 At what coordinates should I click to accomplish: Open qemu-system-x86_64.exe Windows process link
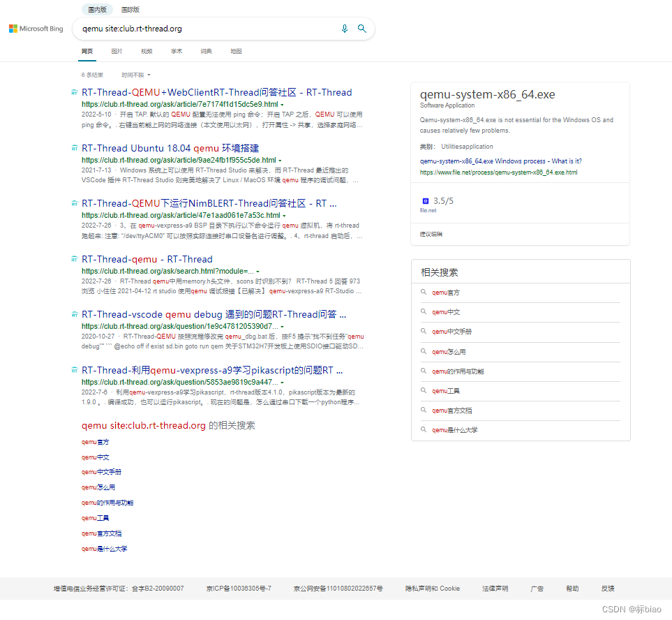tap(500, 161)
